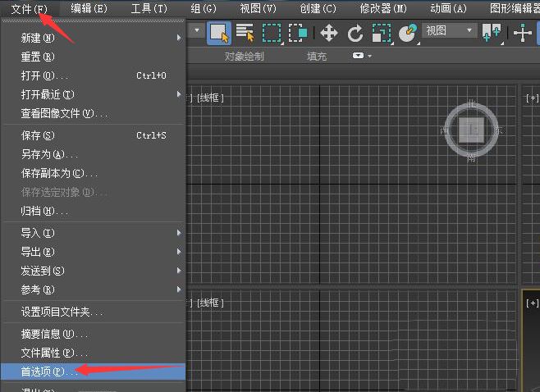Click the Select and Place tool
Screen dimensions: 540x392
pyautogui.click(x=407, y=32)
